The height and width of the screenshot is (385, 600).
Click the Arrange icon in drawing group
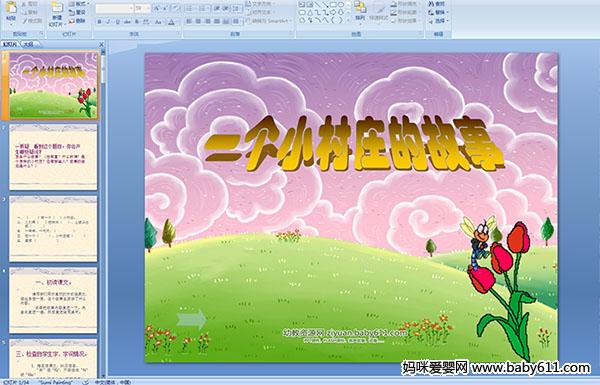click(x=360, y=11)
